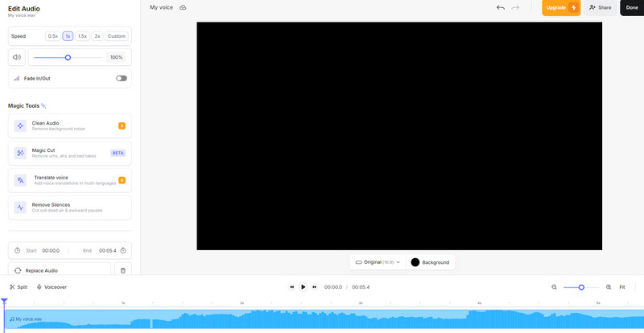
Task: Click the cloud save icon beside My voice
Action: pos(183,7)
